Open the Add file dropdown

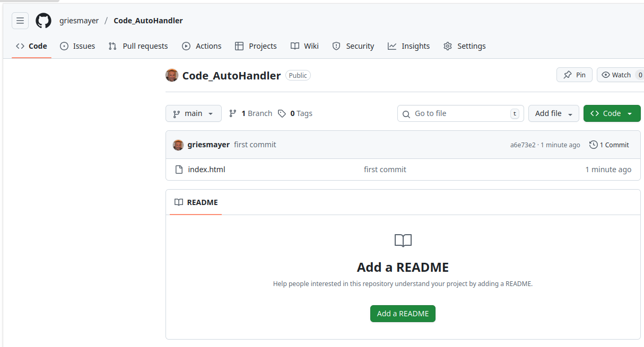point(553,113)
